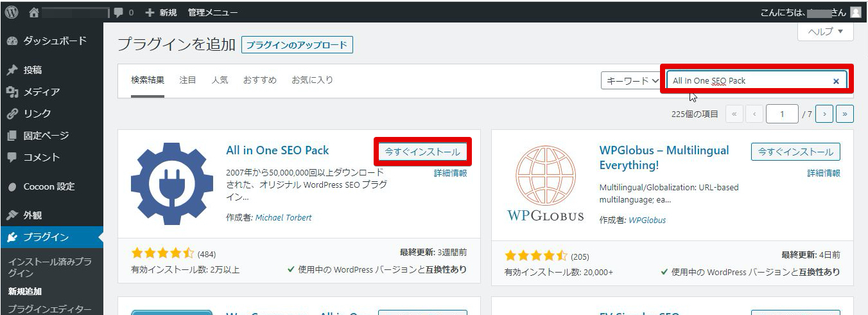Click the 225個の項目 count text

click(695, 114)
